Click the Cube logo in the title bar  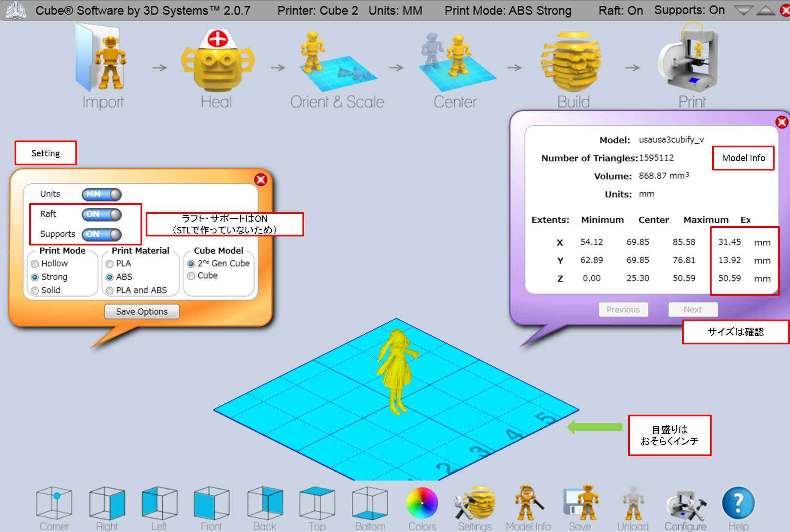pyautogui.click(x=16, y=10)
